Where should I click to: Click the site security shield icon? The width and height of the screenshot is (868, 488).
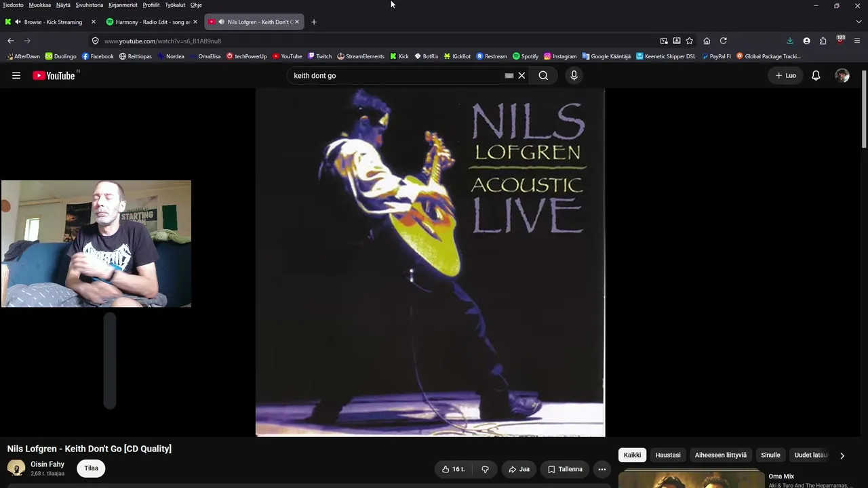(95, 41)
